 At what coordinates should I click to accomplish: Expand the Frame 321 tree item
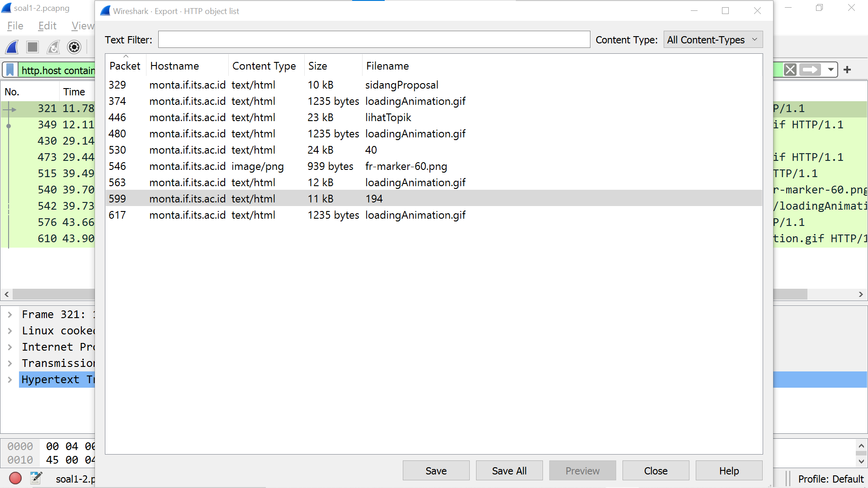click(x=10, y=314)
